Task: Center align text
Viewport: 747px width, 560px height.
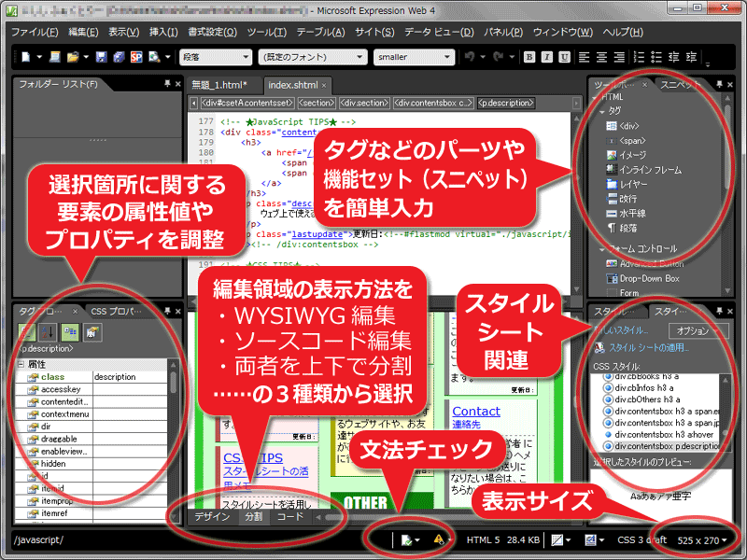Action: point(601,57)
